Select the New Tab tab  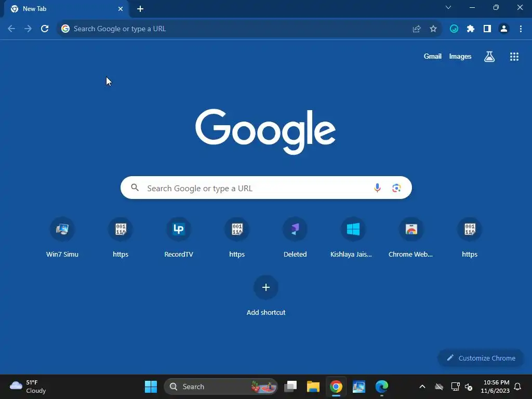pos(66,9)
